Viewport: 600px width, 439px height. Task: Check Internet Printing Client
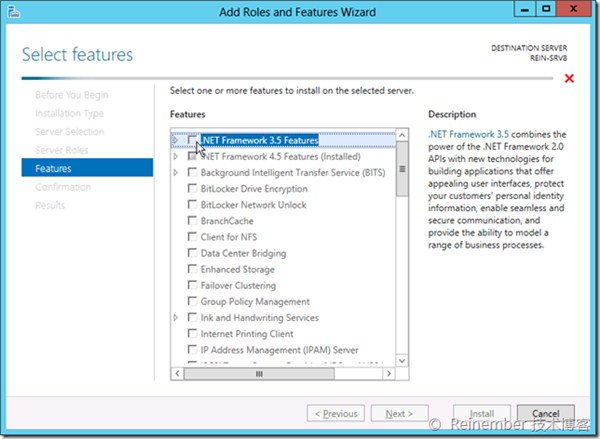[192, 333]
